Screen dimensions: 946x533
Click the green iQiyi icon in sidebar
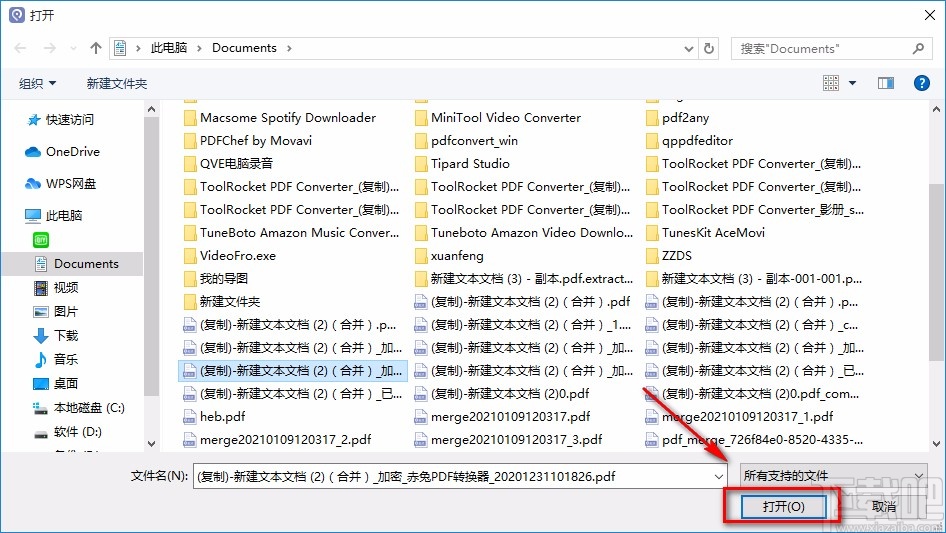coord(40,240)
